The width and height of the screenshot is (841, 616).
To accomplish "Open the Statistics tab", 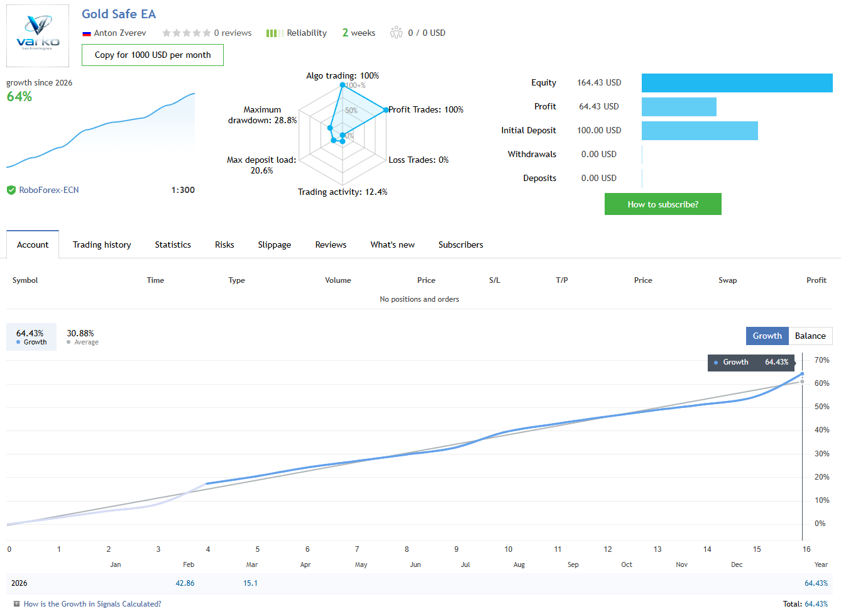I will [x=173, y=245].
